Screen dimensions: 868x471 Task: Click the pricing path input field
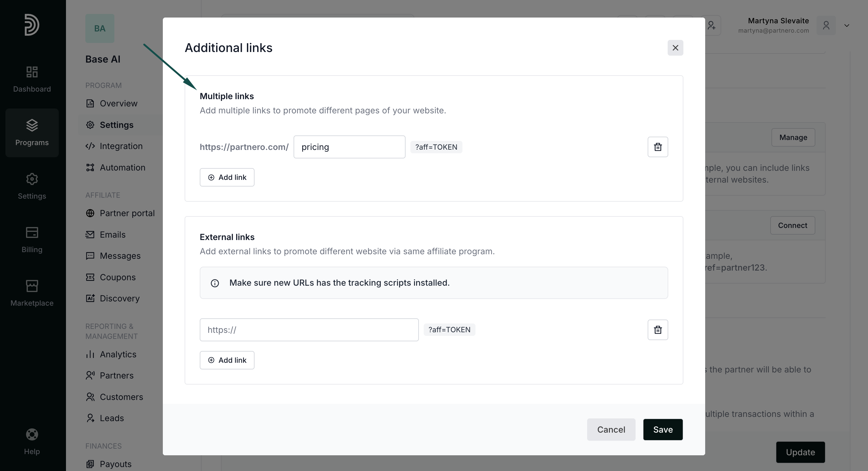tap(349, 147)
